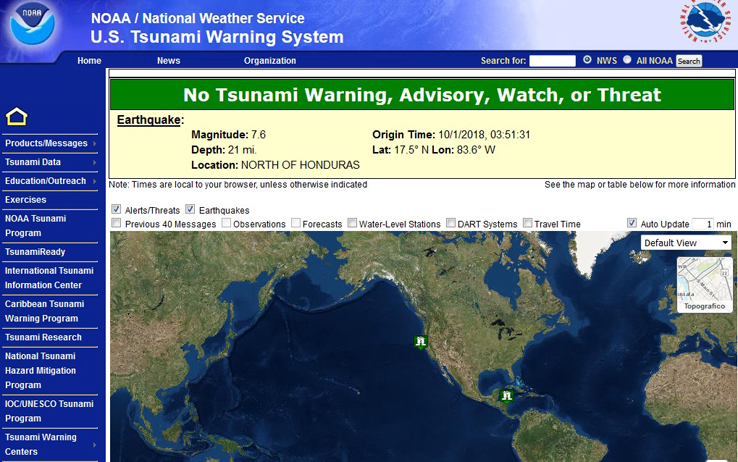Open International Tsunami Information Center link

tap(49, 278)
